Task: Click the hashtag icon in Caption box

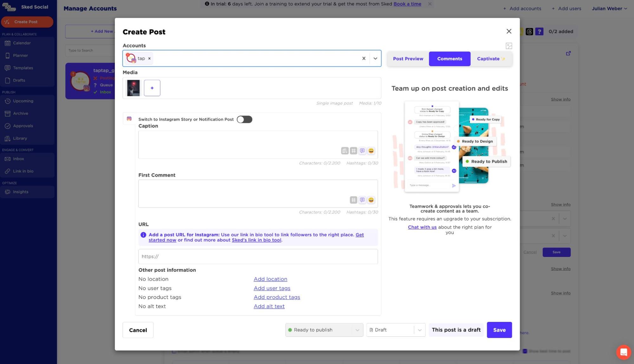Action: click(353, 151)
